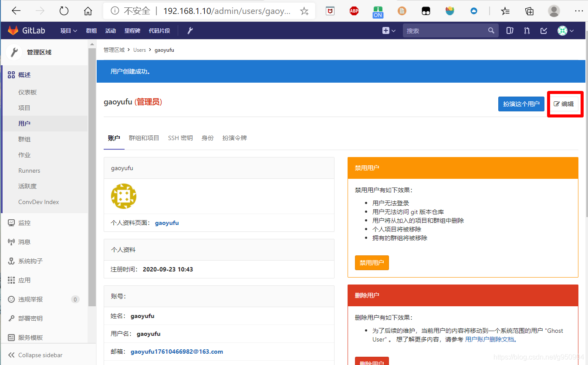The image size is (588, 365).
Task: Select 里程碑 in the top menu
Action: point(132,30)
